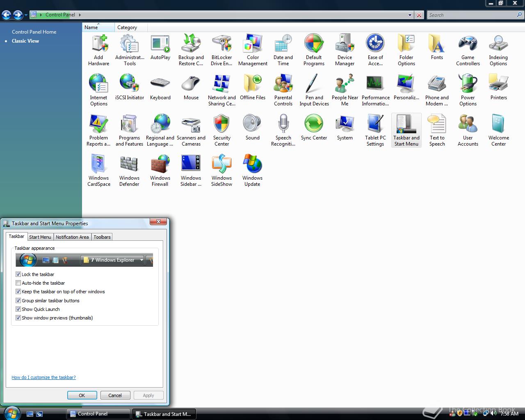Select the Taskbar tab

tap(16, 236)
